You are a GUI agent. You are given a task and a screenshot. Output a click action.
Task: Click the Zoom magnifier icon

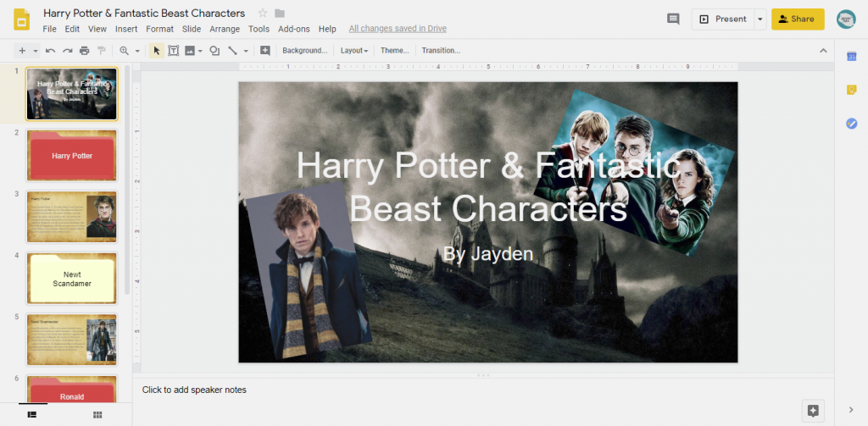124,51
